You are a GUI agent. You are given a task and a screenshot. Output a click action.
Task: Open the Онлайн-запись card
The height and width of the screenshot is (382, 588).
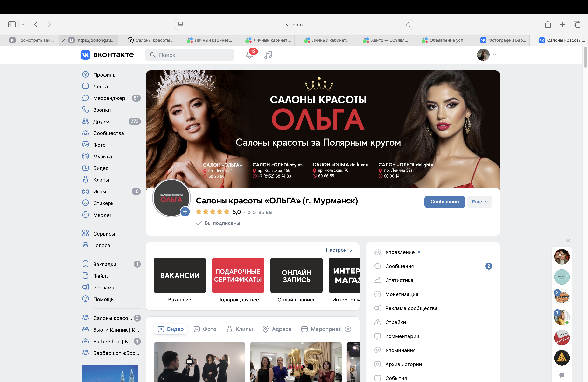pyautogui.click(x=296, y=280)
